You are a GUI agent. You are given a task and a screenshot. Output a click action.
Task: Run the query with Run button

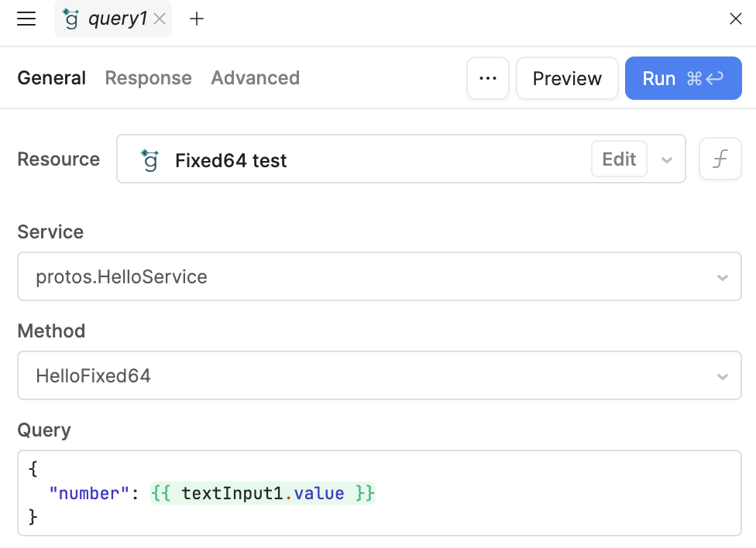pos(683,78)
